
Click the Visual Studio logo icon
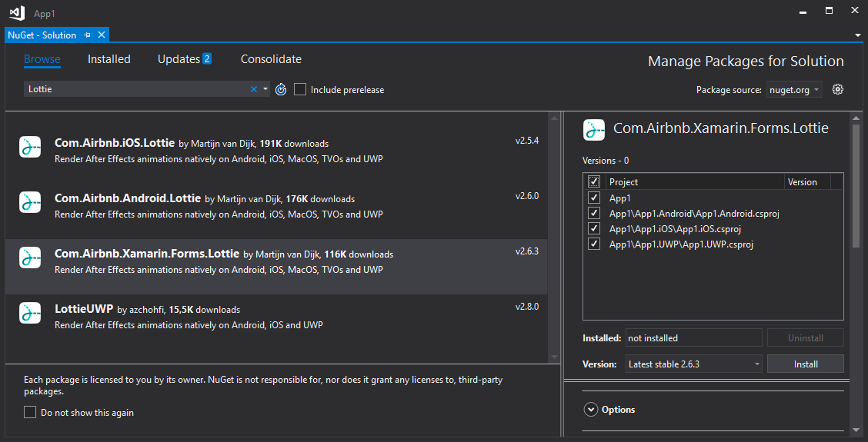coord(16,13)
